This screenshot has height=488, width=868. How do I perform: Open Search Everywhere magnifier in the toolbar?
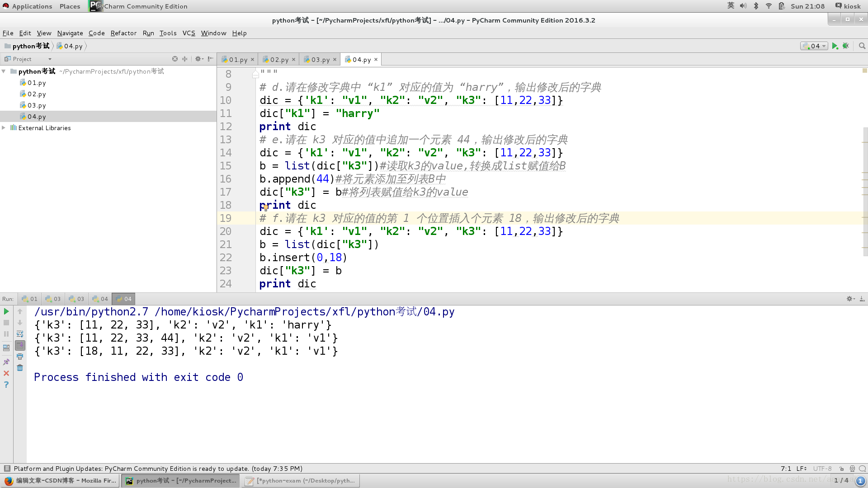(x=862, y=46)
